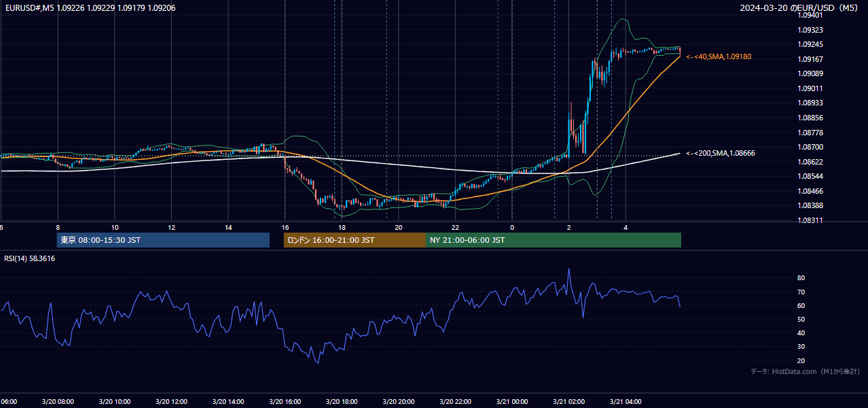Screen dimensions: 868x408
Task: Click RSI scale value 40
Action: click(801, 333)
